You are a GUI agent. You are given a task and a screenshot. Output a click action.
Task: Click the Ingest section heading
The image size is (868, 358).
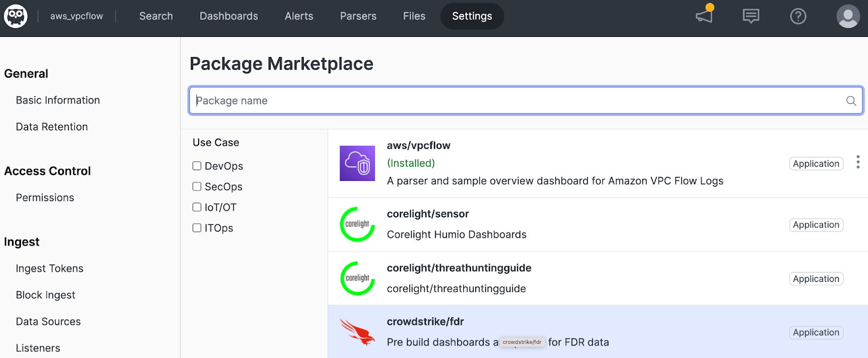(22, 242)
